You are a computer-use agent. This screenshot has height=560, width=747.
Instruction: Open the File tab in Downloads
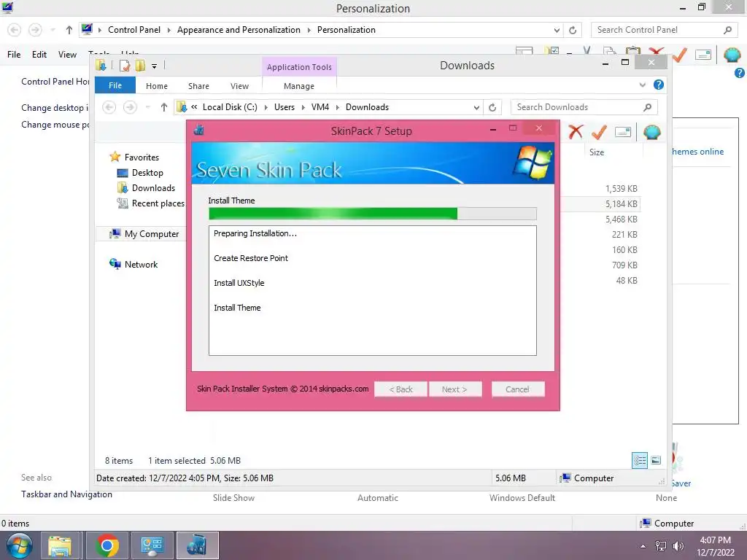(x=115, y=85)
